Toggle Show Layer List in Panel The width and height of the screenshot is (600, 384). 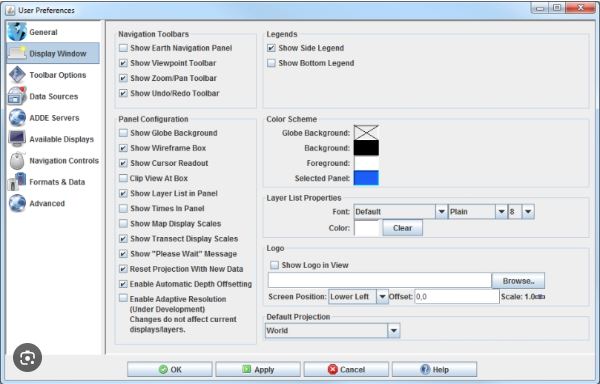click(123, 193)
